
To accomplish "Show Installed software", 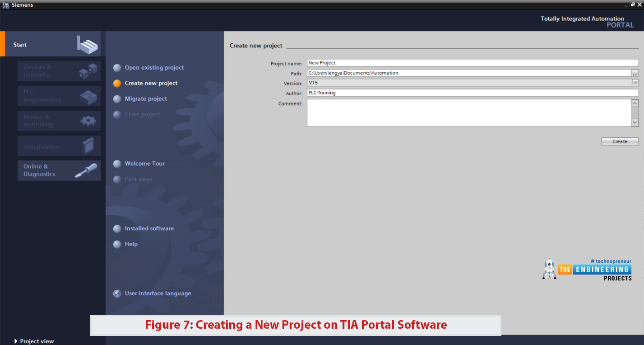I will (x=149, y=228).
